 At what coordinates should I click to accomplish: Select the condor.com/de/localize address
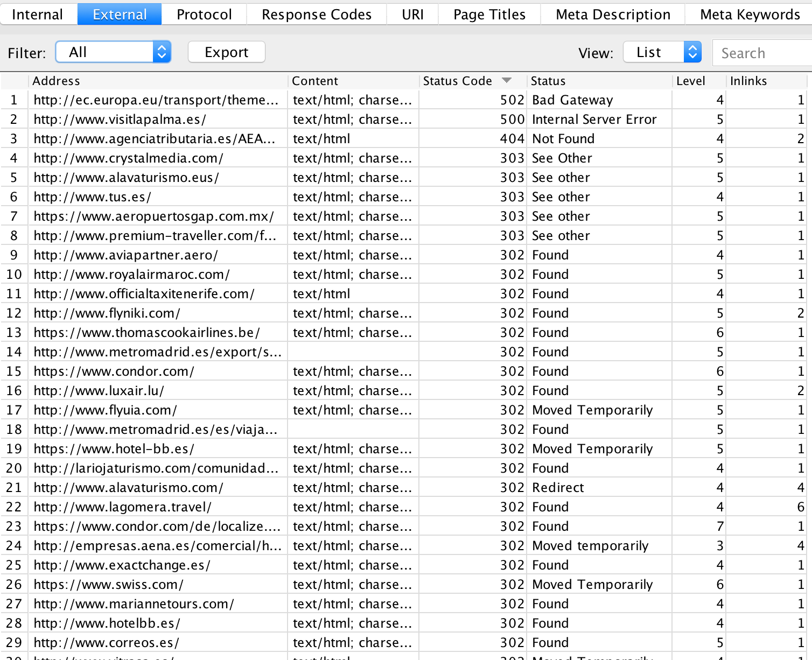157,526
